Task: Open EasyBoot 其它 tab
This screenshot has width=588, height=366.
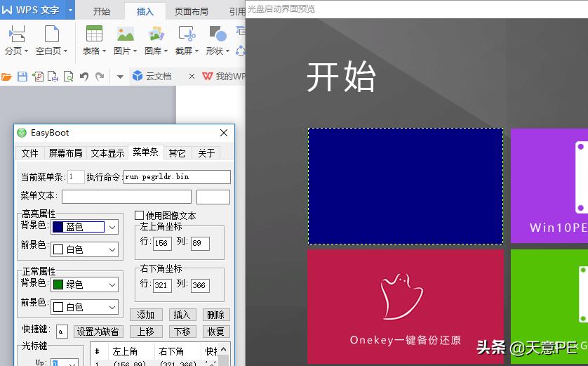Action: 177,153
